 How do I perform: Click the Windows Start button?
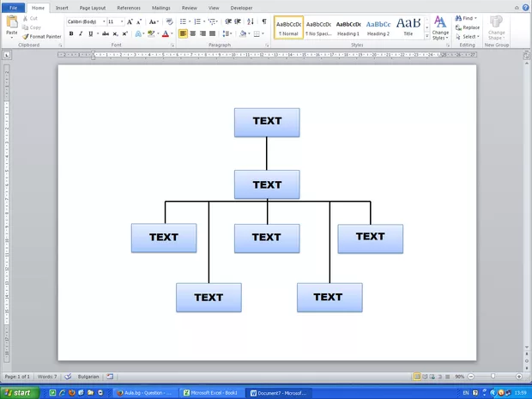pos(19,392)
